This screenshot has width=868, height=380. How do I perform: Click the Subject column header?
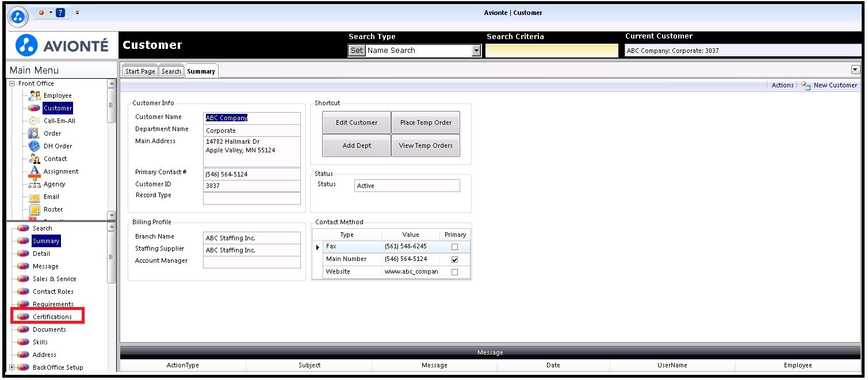pos(309,365)
